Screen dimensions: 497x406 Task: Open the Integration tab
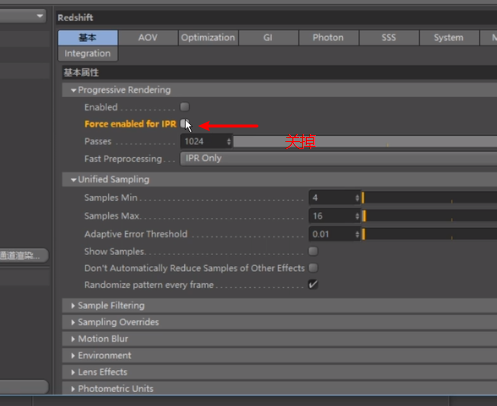88,53
